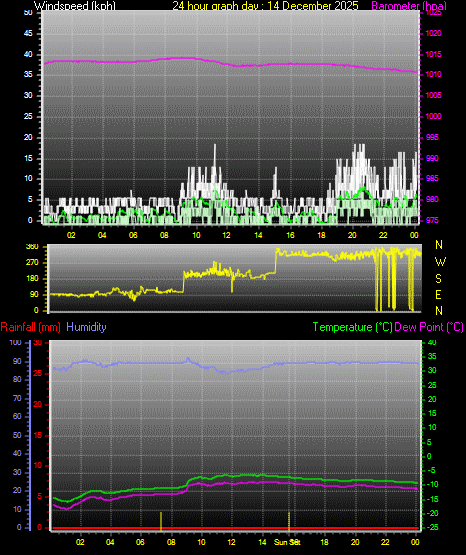
Task: Click the '-10' temperature scale value
Action: [x=432, y=484]
